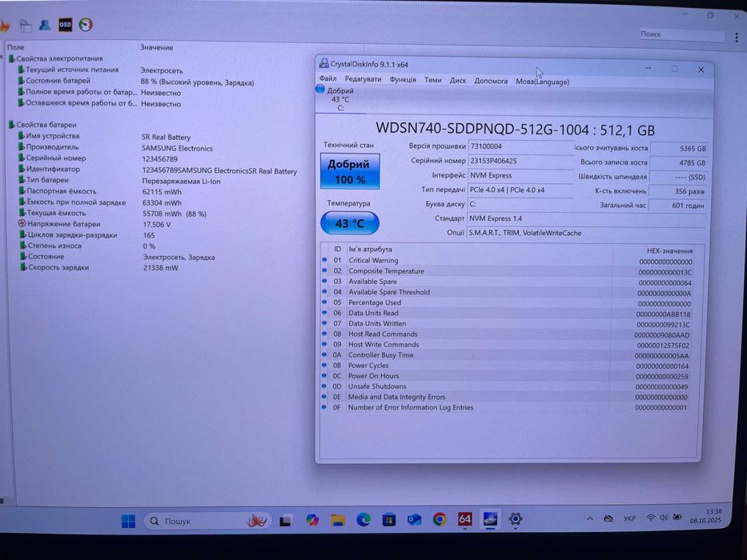This screenshot has width=747, height=560.
Task: Select the Composite Temperature attribute row
Action: point(508,271)
